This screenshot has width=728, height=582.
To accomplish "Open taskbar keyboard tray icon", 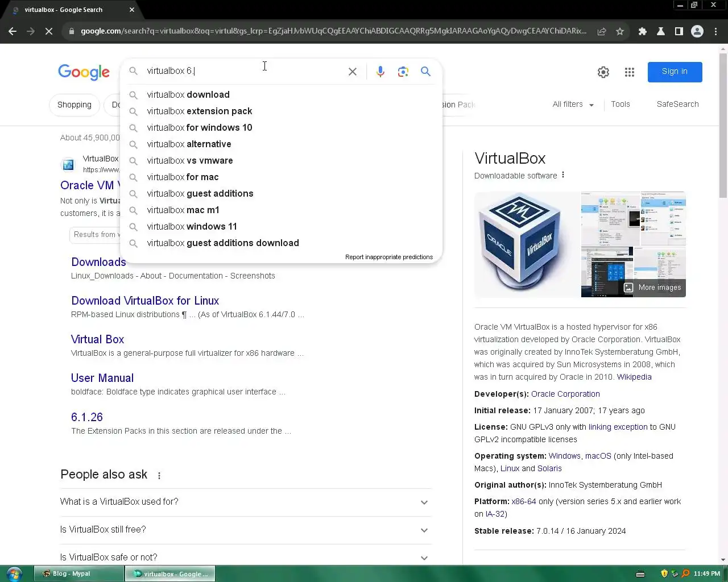I will click(640, 574).
